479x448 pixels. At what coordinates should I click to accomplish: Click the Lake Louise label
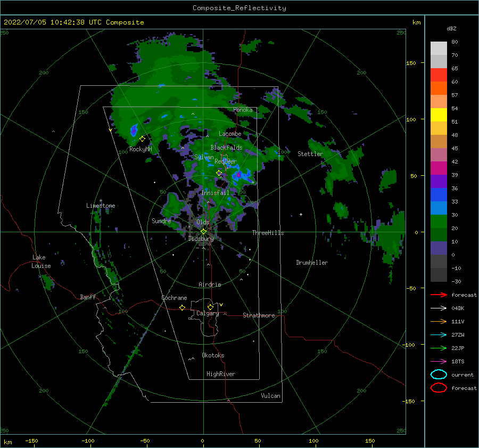pyautogui.click(x=41, y=262)
